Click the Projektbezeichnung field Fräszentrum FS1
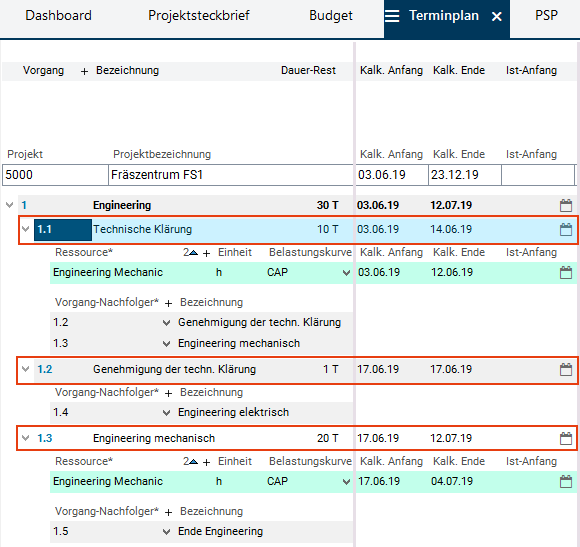The image size is (580, 547). coord(231,175)
